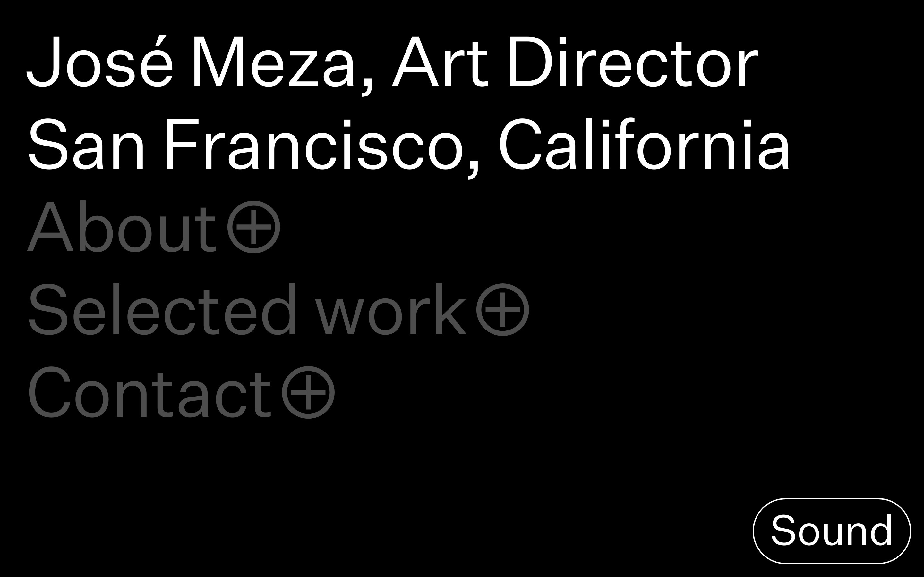924x577 pixels.
Task: Toggle the Sound button
Action: (x=831, y=531)
